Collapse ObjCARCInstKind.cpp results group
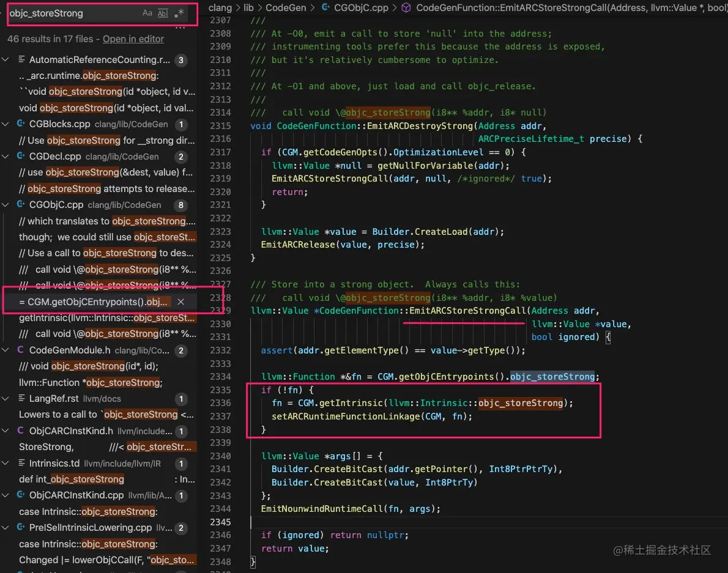Image resolution: width=728 pixels, height=573 pixels. (6, 495)
